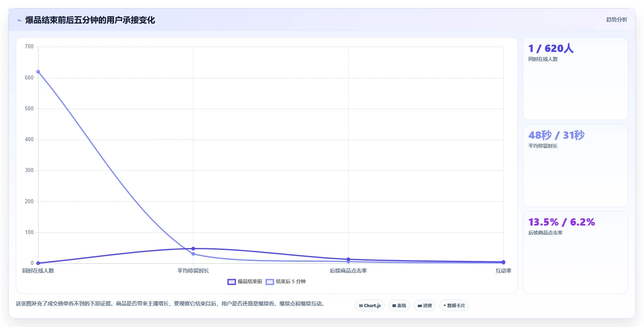The width and height of the screenshot is (644, 327).
Task: Open the 48秒 / 31秒 stat card
Action: tap(575, 166)
